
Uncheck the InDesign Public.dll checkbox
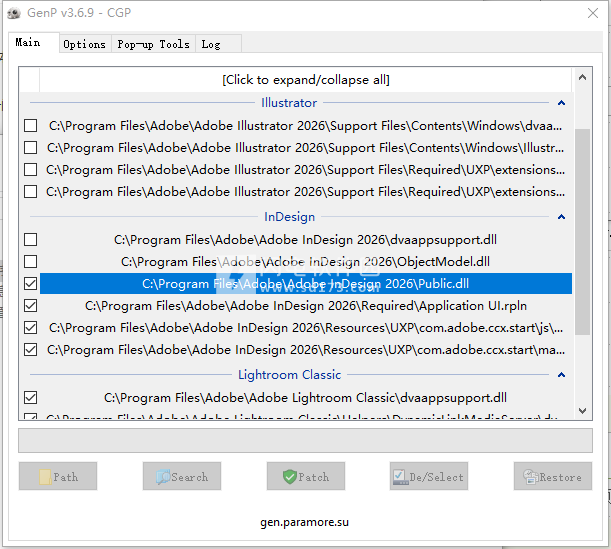[x=31, y=284]
